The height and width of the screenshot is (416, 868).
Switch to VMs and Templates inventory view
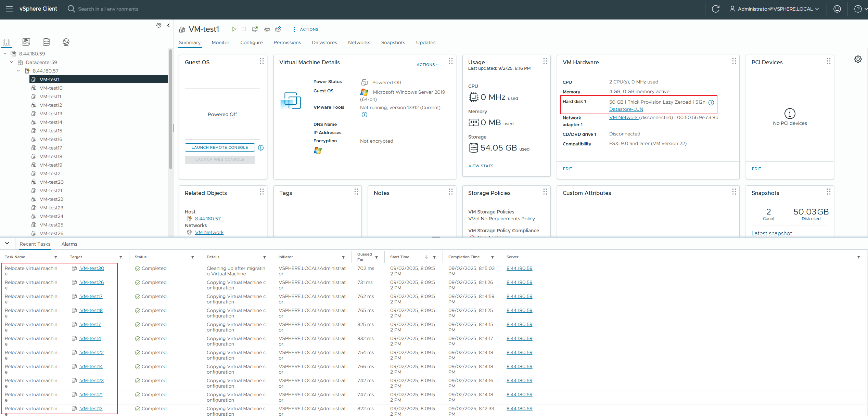(26, 42)
